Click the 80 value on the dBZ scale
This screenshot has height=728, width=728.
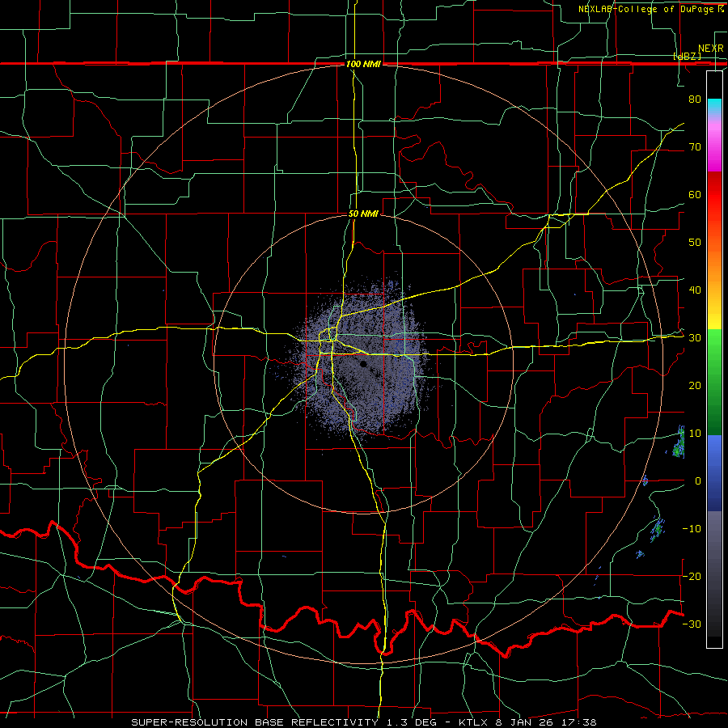(695, 99)
